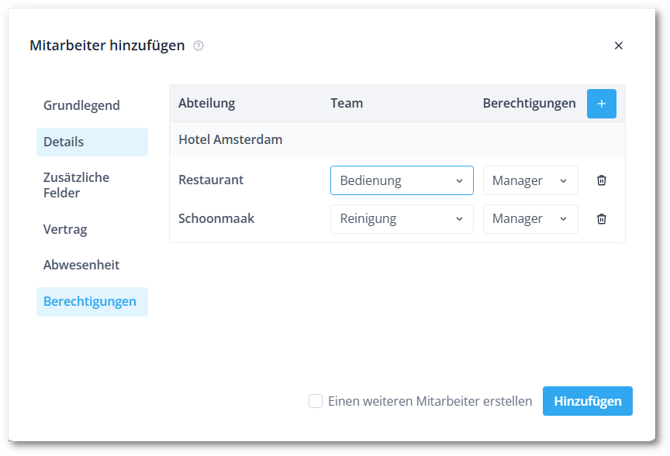Open Manager dropdown for Schoonmaak row
The image size is (670, 456).
coord(530,219)
